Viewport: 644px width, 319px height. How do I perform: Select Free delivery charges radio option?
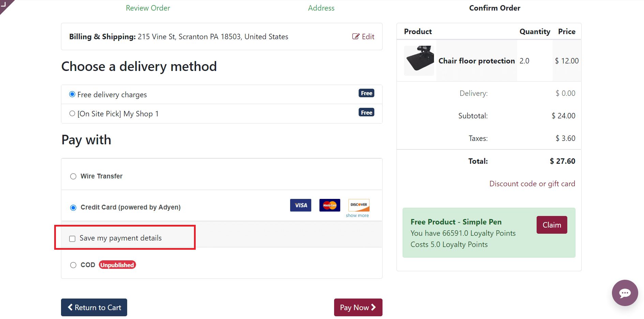pos(72,94)
